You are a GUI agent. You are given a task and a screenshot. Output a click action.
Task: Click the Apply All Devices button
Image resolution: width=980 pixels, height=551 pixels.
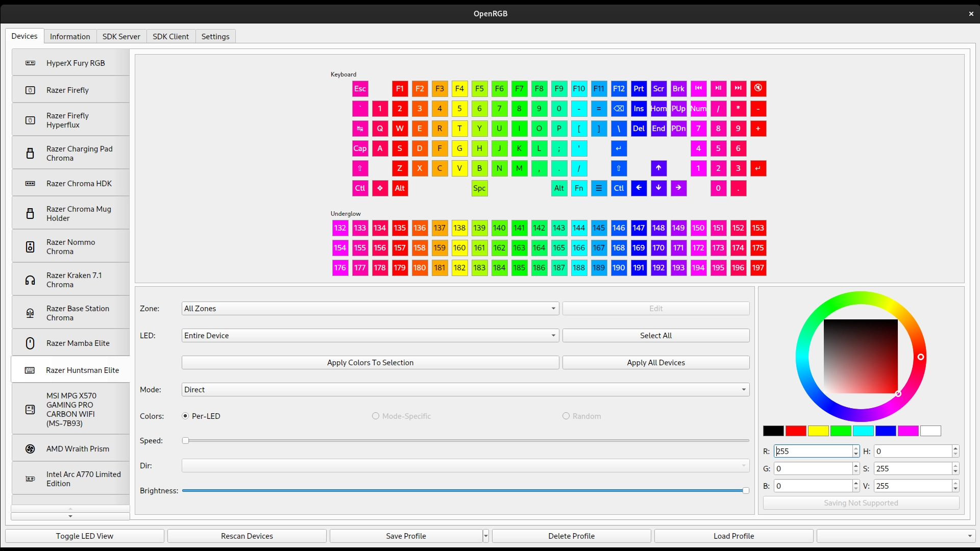[x=655, y=362]
